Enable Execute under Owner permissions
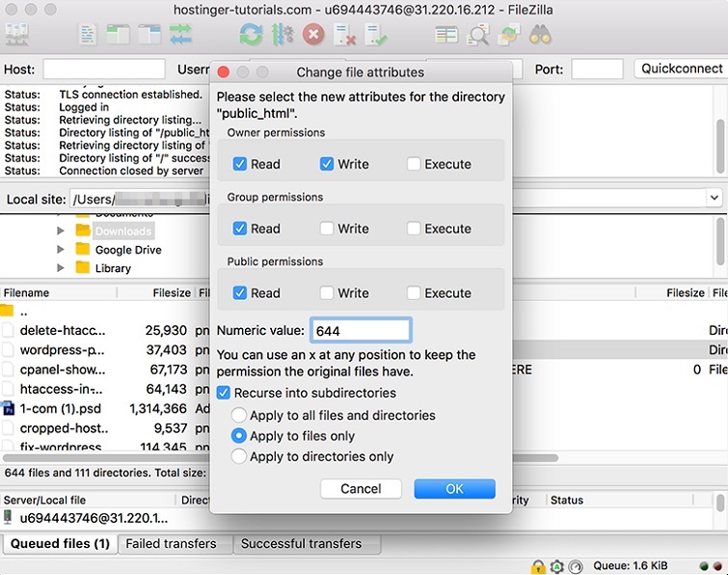 click(x=414, y=164)
